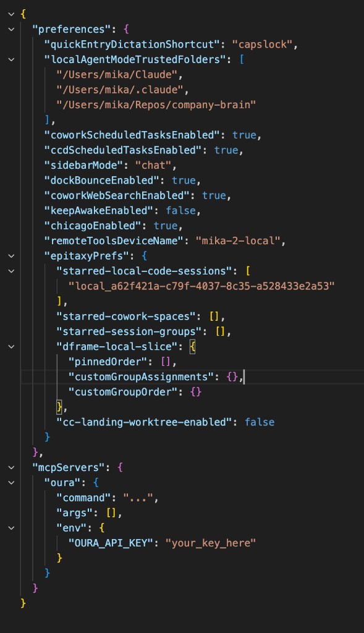Click the highlighted opening brace after dframe-local-slice
The width and height of the screenshot is (364, 633).
[192, 347]
